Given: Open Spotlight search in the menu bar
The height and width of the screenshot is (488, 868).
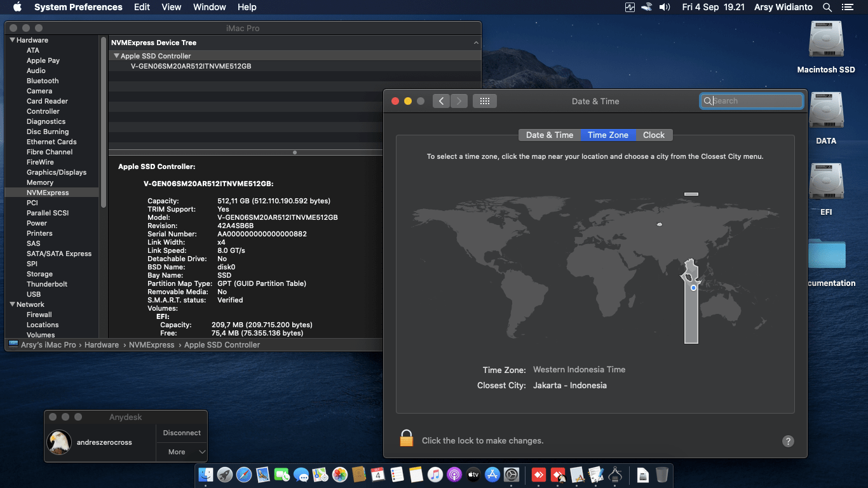Looking at the screenshot, I should click(827, 7).
